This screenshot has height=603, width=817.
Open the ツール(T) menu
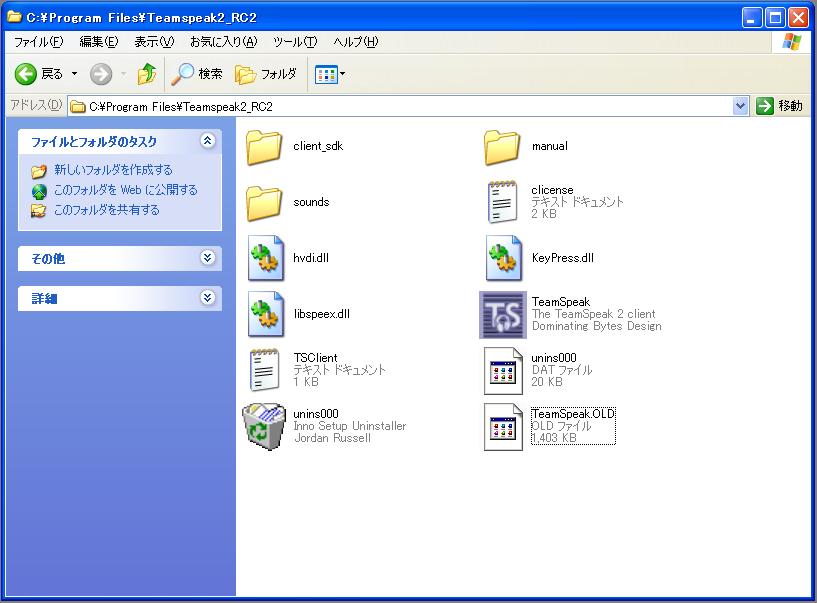295,42
